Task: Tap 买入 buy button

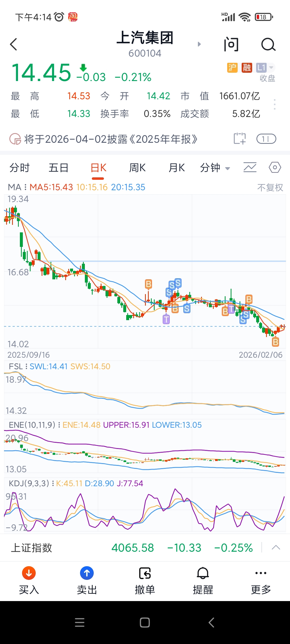Action: pos(29,580)
